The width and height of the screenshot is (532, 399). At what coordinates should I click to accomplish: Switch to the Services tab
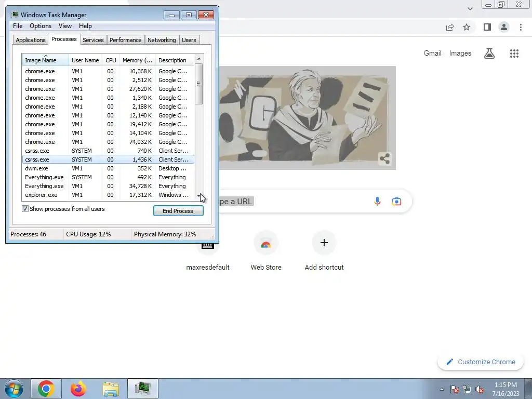click(93, 40)
